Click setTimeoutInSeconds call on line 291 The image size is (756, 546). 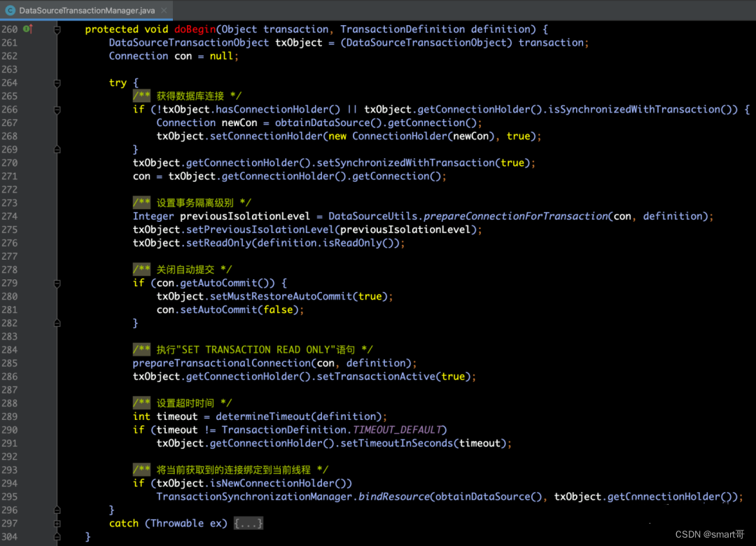click(396, 443)
